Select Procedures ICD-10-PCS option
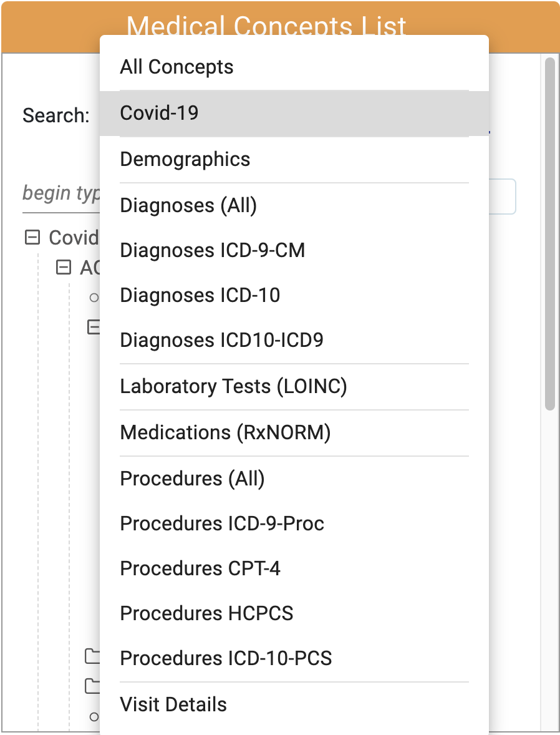This screenshot has width=560, height=735. coord(226,658)
